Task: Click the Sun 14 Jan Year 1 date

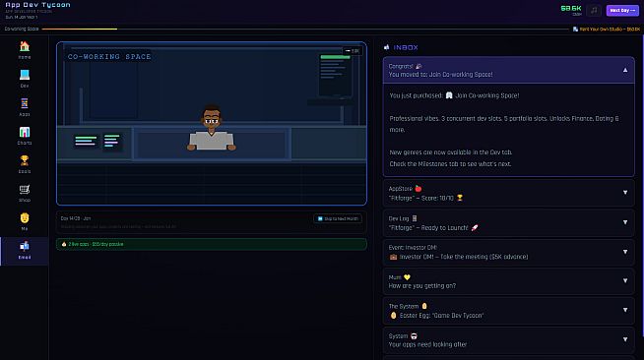Action: point(22,18)
